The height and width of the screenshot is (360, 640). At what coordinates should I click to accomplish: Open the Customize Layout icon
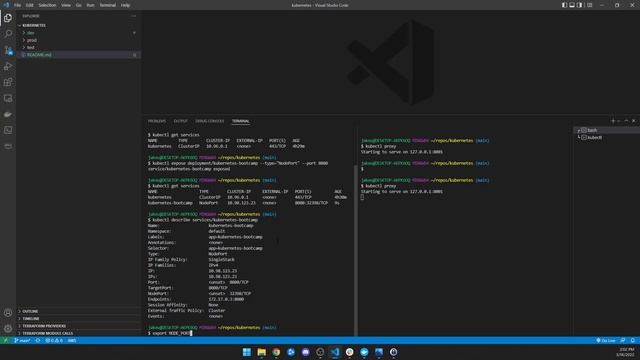point(589,5)
